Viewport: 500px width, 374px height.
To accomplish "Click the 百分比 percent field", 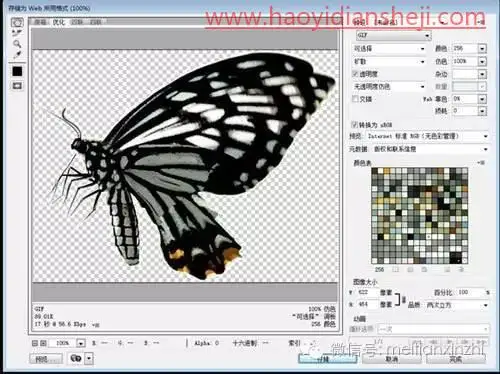I will [470, 292].
